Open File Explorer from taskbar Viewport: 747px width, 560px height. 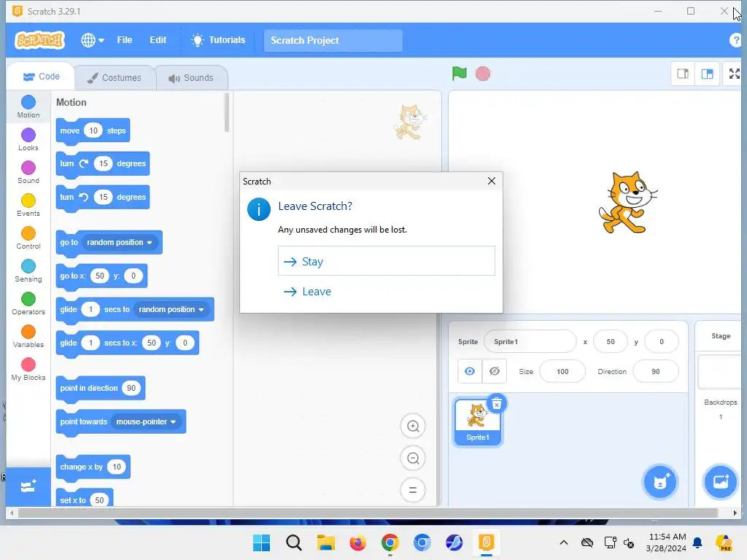click(x=326, y=542)
